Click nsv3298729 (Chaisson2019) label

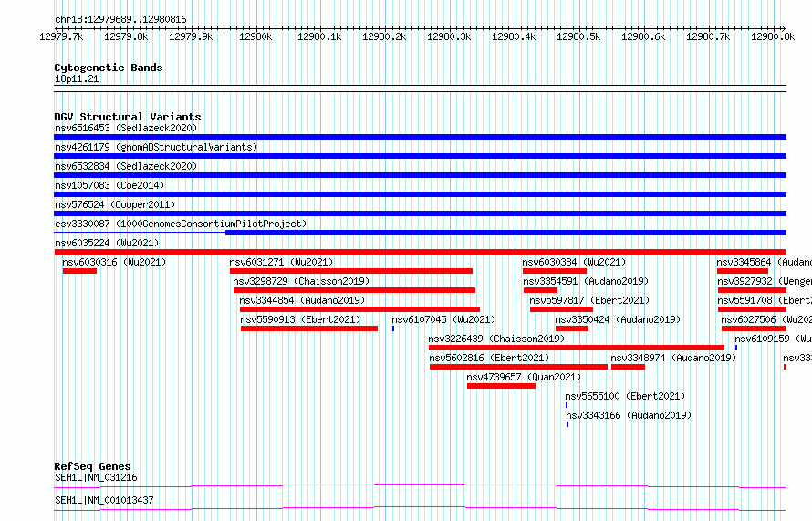tap(301, 281)
